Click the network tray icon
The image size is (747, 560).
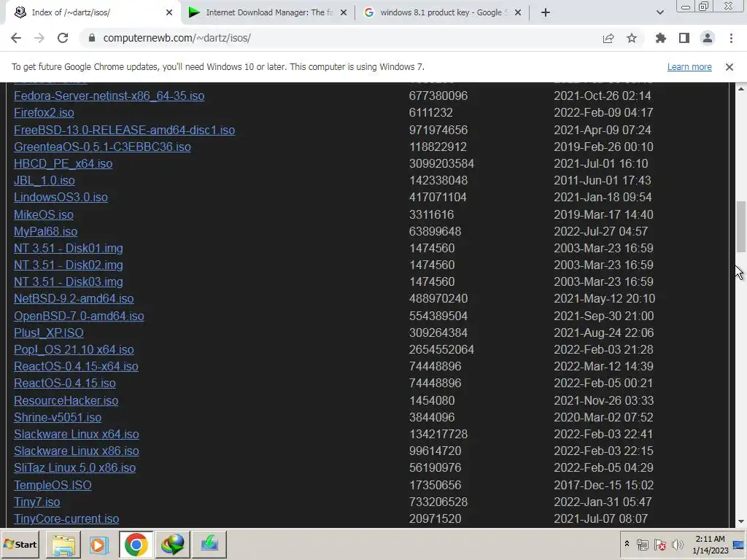(x=642, y=544)
